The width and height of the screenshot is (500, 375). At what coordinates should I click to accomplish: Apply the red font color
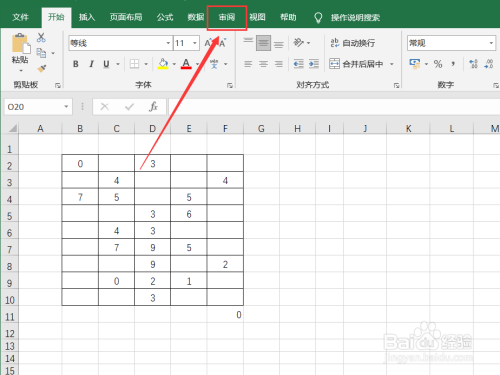coord(186,64)
